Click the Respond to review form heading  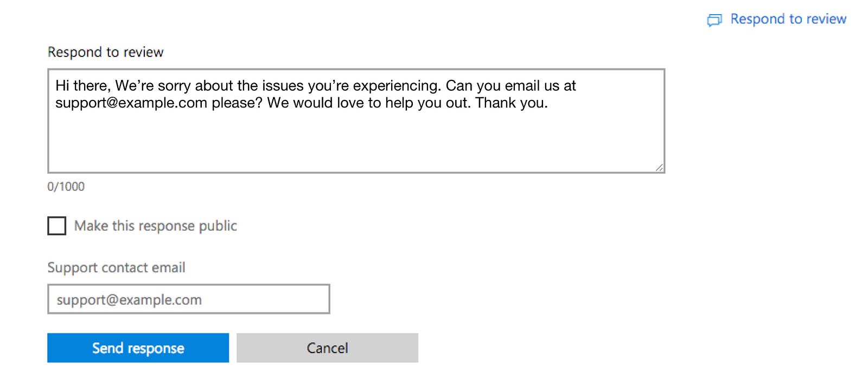point(106,52)
